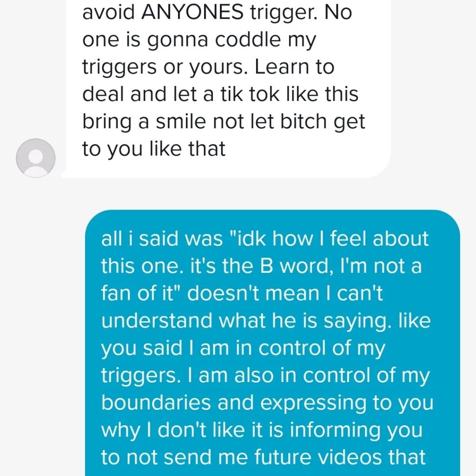Tap the sent blue message bubble

(x=272, y=343)
